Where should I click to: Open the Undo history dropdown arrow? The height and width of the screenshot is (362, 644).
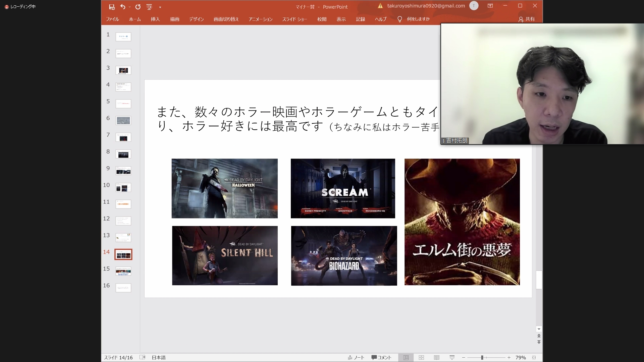coord(129,7)
